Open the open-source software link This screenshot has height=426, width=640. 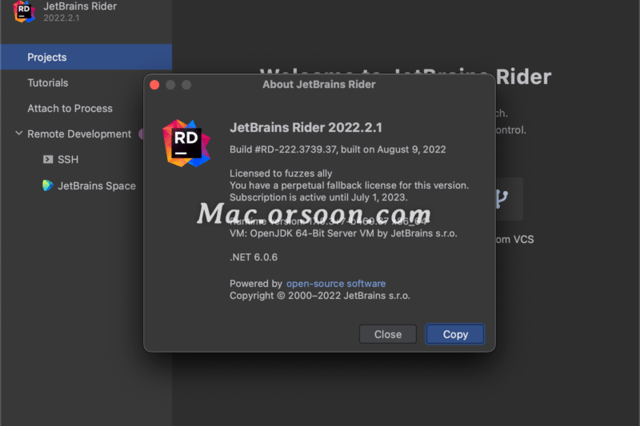pos(336,284)
